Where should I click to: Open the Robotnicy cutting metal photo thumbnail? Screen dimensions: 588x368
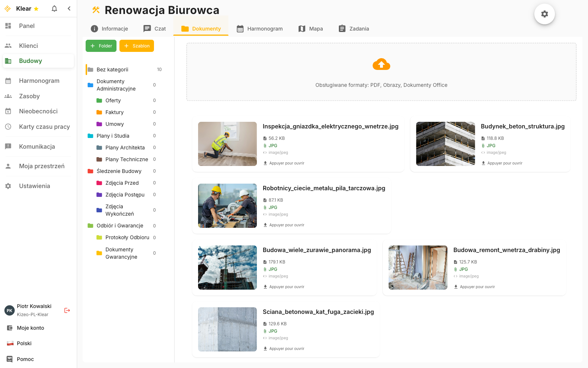[227, 206]
